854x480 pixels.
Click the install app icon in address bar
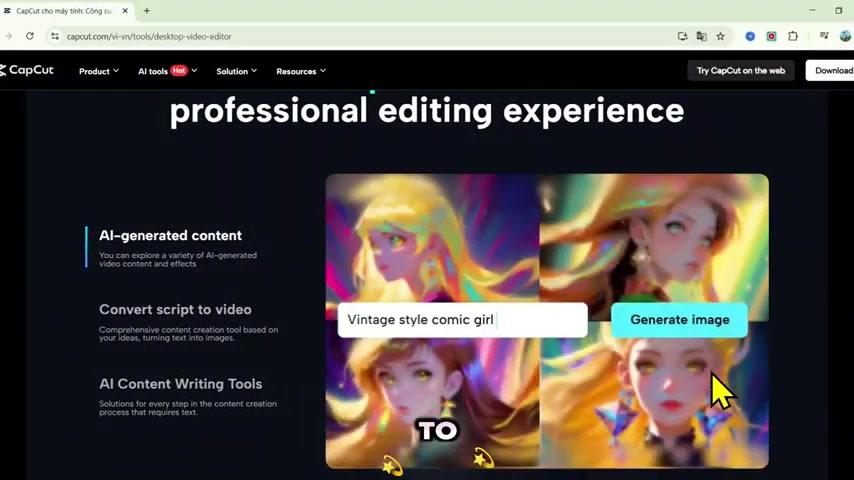tap(682, 36)
